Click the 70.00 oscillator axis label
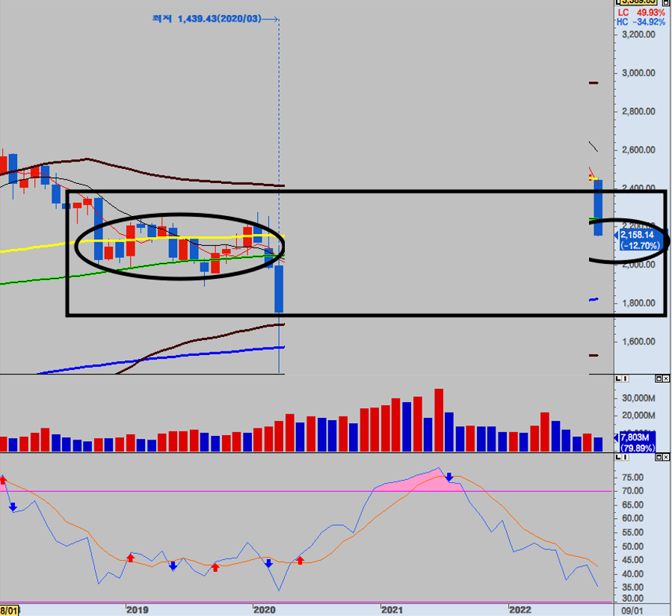The width and height of the screenshot is (672, 616). point(633,491)
